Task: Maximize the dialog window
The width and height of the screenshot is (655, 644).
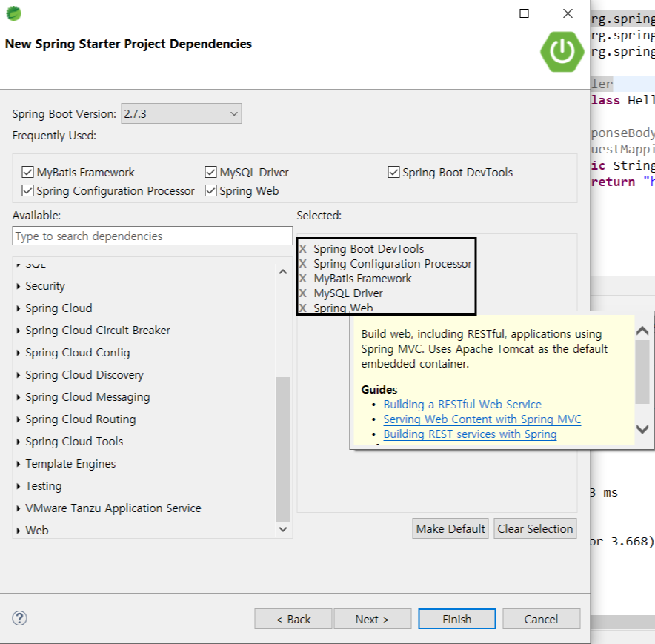Action: coord(524,13)
